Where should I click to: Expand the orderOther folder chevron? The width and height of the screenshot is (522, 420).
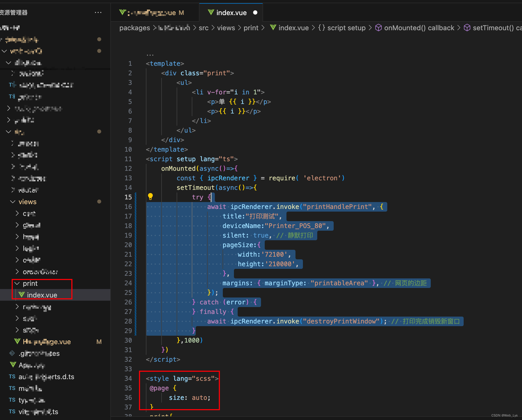point(17,272)
